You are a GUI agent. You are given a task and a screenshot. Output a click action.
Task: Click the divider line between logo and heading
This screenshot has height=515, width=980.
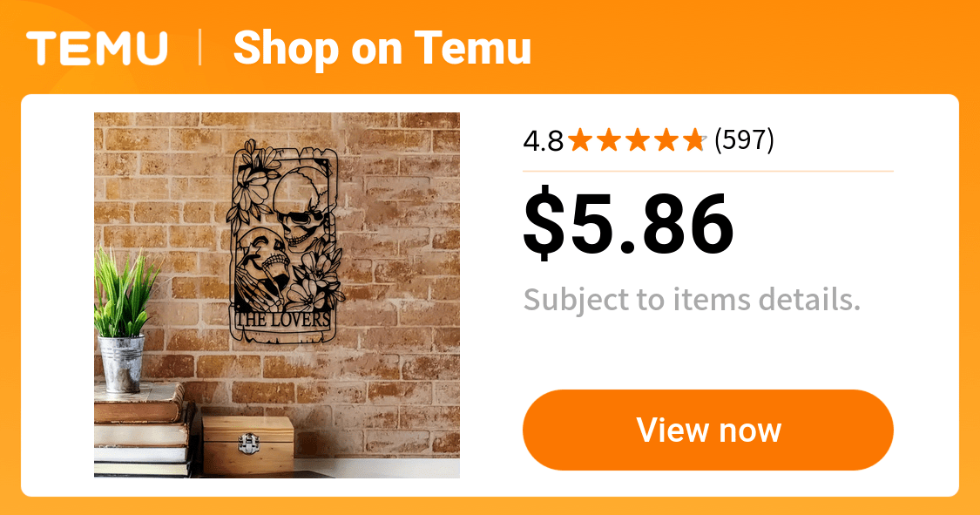click(200, 48)
